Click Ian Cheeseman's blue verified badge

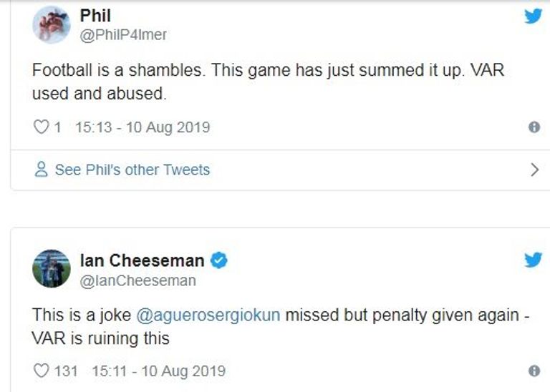tap(219, 261)
